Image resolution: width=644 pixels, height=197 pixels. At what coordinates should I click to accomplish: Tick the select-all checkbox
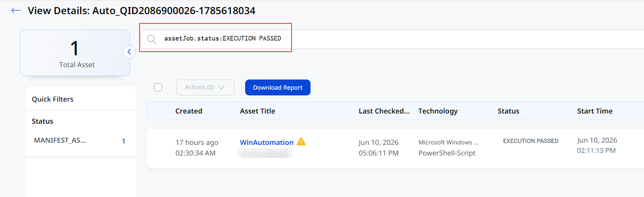point(158,87)
